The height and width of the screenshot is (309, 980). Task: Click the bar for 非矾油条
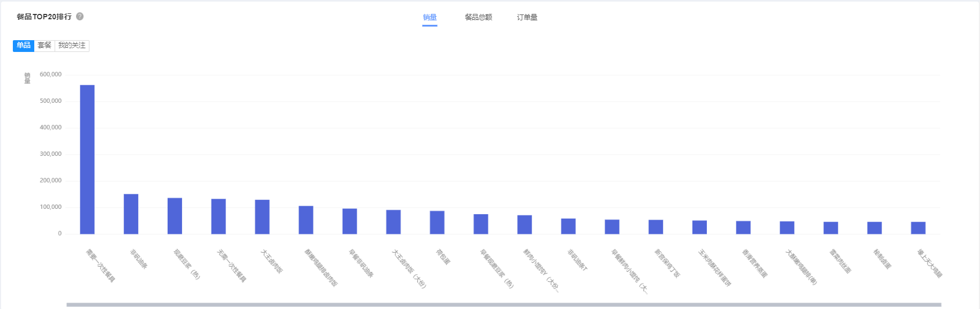point(131,214)
